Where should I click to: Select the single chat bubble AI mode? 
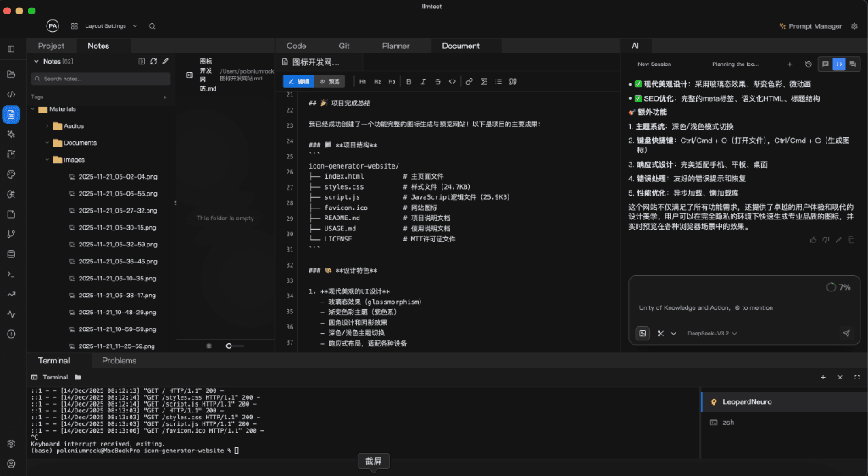(826, 64)
